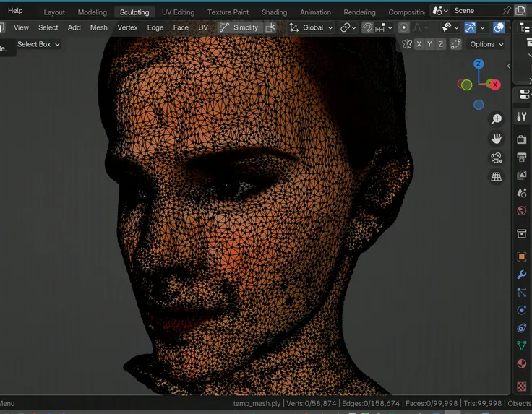Open the Global transform orientation dropdown

pyautogui.click(x=312, y=27)
